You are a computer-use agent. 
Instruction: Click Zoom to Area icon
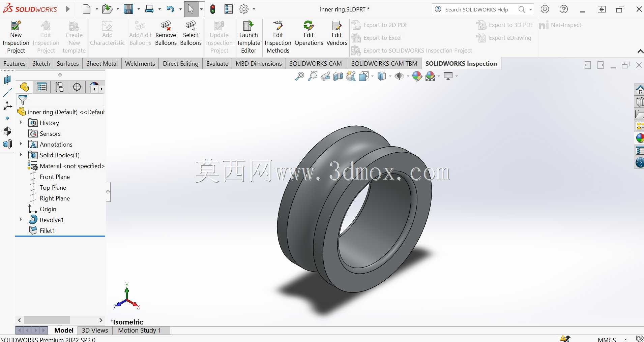click(313, 76)
